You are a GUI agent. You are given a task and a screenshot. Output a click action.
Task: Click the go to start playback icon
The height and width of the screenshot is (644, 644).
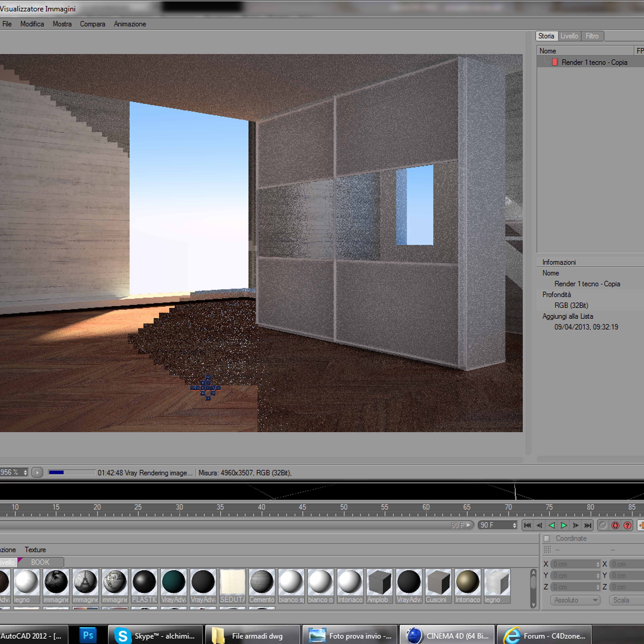coord(527,525)
